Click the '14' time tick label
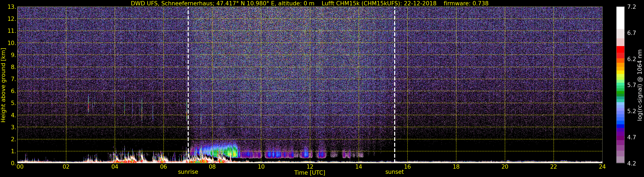Viewport: 644px width, 177px height. pyautogui.click(x=358, y=167)
